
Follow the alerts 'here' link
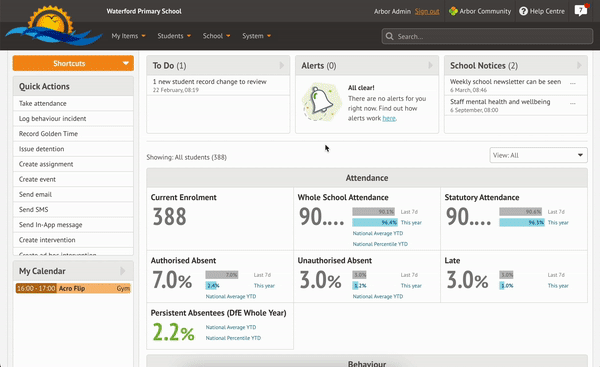tap(389, 118)
